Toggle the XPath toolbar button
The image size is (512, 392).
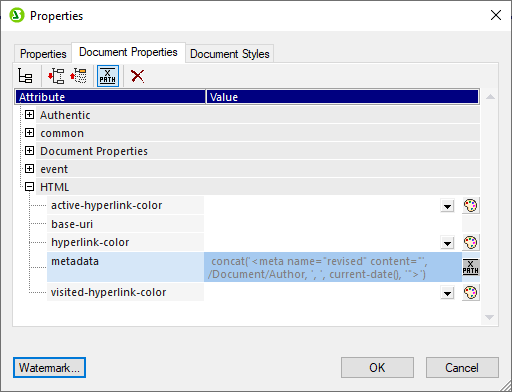[108, 76]
